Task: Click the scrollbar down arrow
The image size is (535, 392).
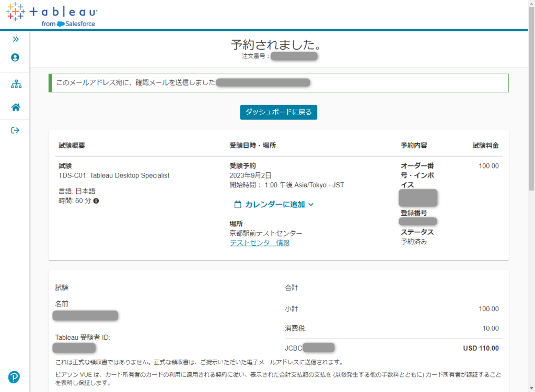Action: pos(531,388)
